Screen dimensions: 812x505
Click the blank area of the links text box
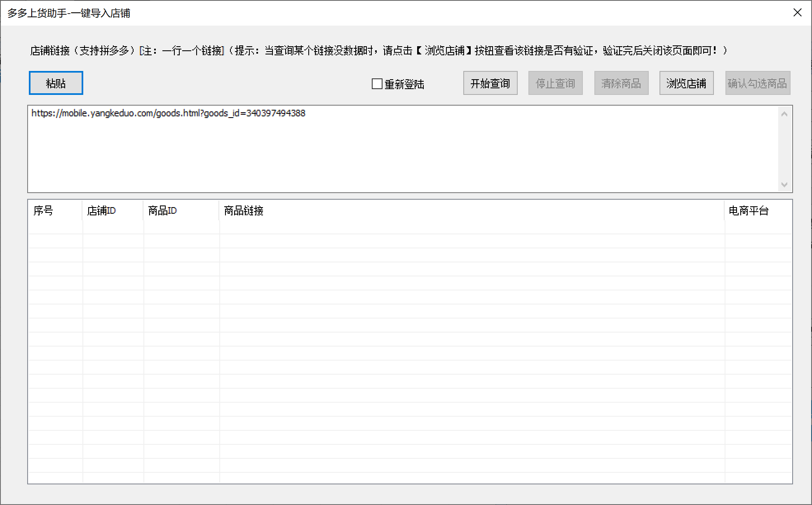[371, 157]
